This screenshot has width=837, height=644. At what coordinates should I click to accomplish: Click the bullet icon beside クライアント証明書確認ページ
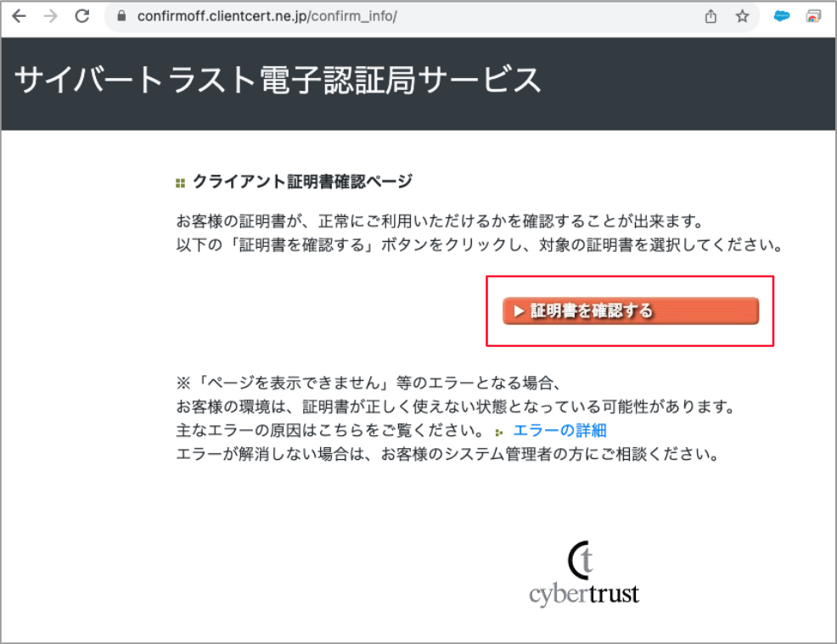(x=180, y=182)
